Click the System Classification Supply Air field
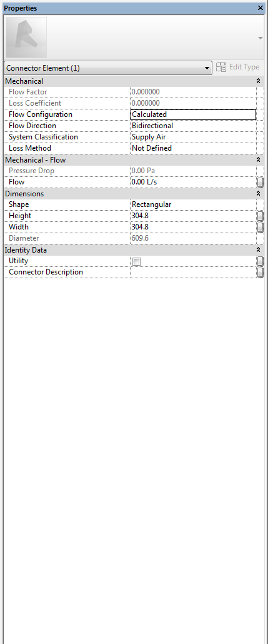Viewport: 268px width, 644px height. (193, 137)
